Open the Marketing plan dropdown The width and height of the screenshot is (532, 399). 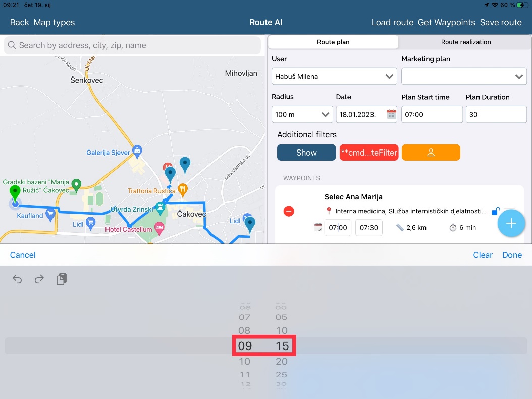(x=463, y=77)
